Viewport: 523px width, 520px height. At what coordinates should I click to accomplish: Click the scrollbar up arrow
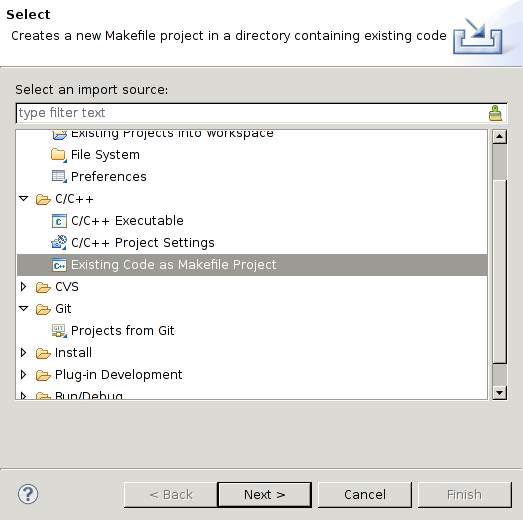coord(499,137)
